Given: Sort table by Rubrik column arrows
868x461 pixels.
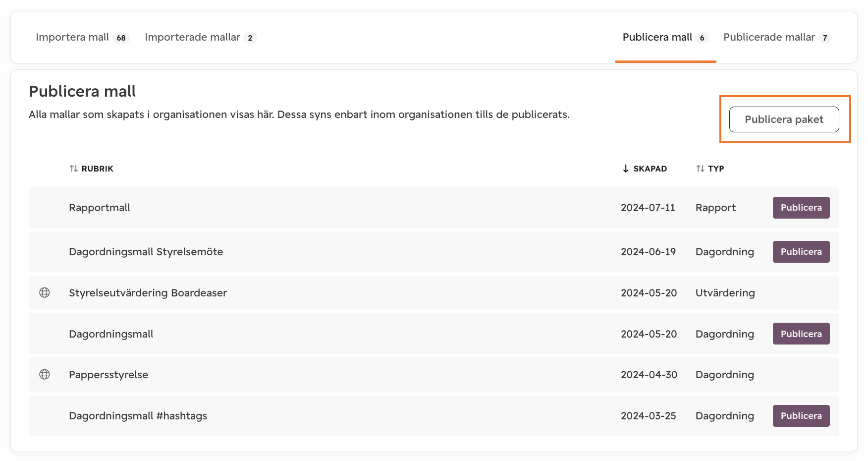Looking at the screenshot, I should [74, 169].
